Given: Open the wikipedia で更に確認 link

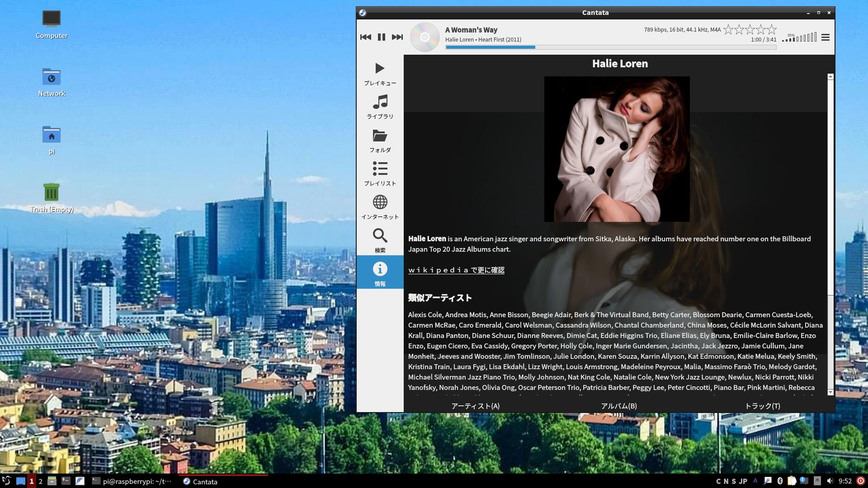Looking at the screenshot, I should [x=456, y=270].
